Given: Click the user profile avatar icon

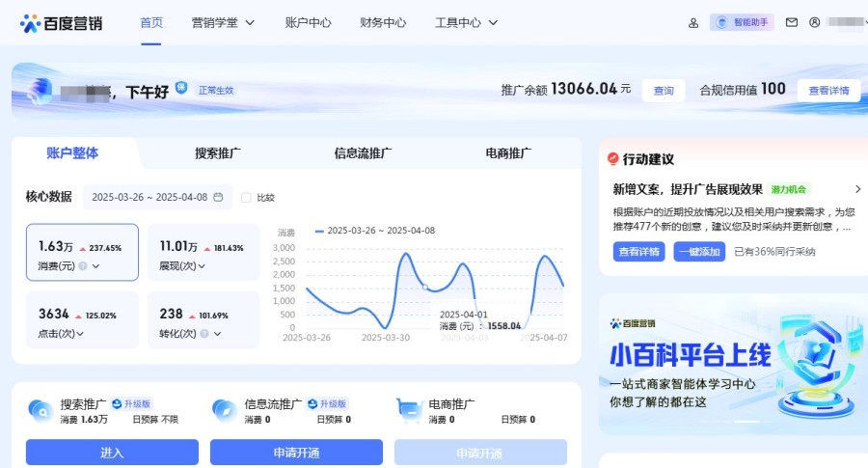Looking at the screenshot, I should [815, 22].
